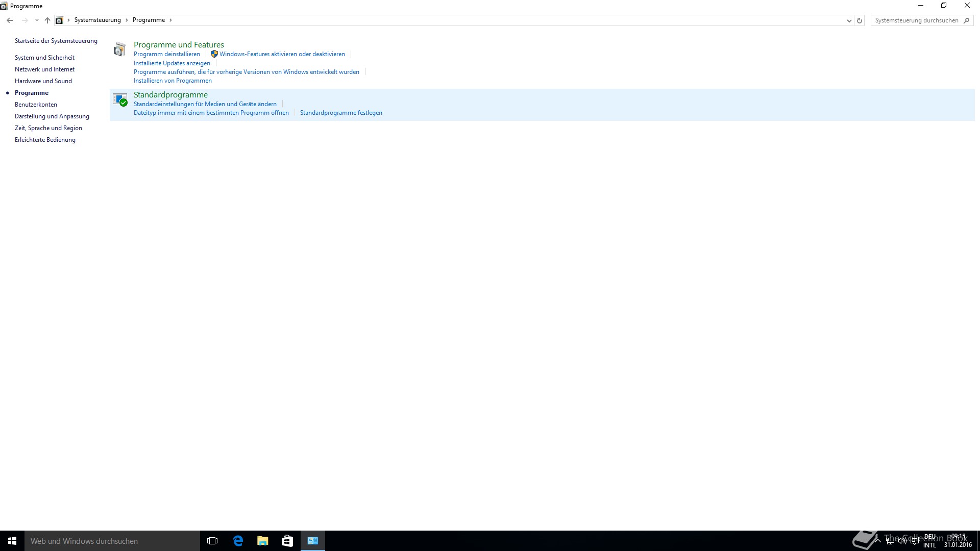Open Hardware und Sound category
Image resolution: width=980 pixels, height=551 pixels.
click(x=43, y=81)
